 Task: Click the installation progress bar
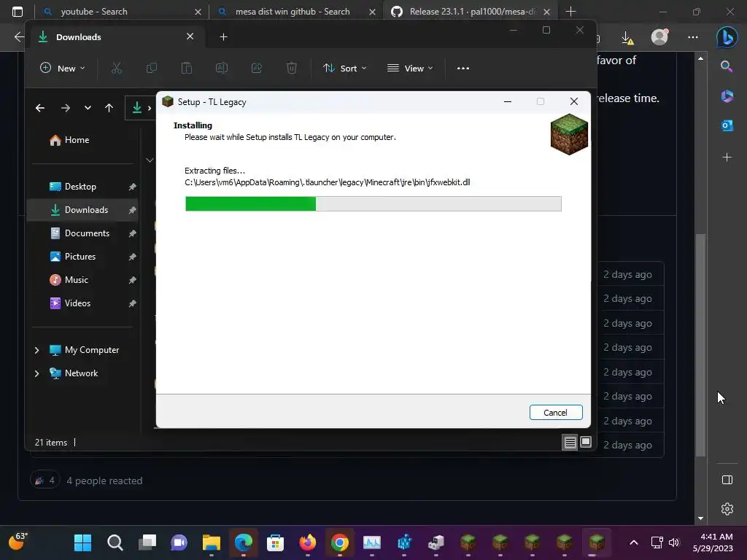tap(373, 204)
